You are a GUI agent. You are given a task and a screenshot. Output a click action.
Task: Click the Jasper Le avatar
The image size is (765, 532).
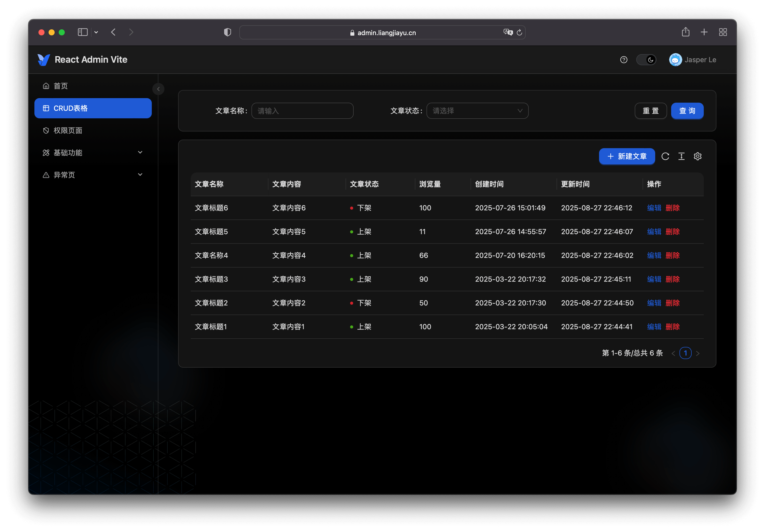point(675,60)
